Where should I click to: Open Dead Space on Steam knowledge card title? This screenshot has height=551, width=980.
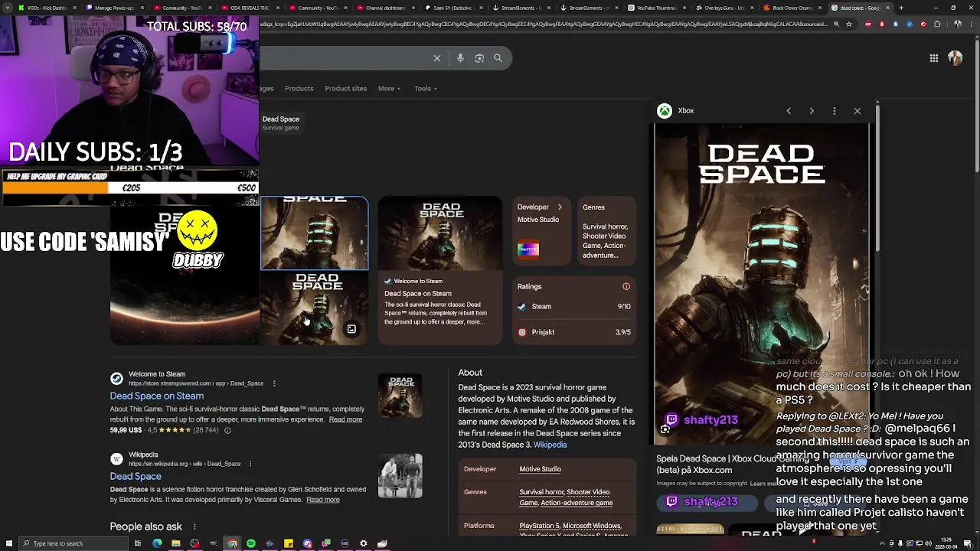pos(418,293)
